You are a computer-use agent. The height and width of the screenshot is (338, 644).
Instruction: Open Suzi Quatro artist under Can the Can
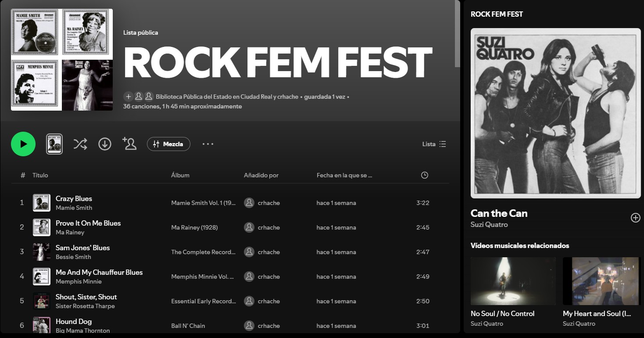point(489,224)
